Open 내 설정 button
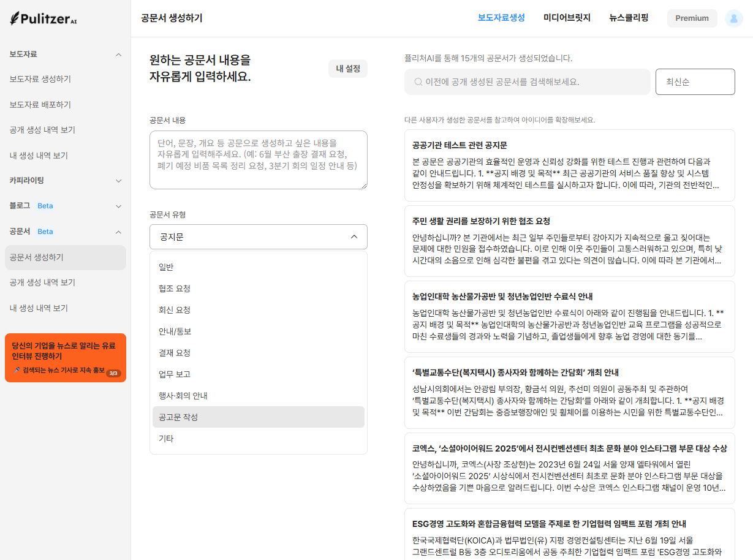753x560 pixels. pyautogui.click(x=347, y=69)
